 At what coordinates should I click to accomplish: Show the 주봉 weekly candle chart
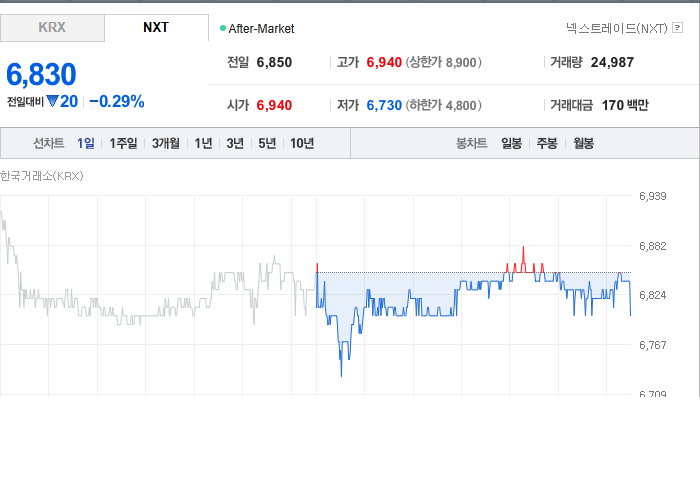pyautogui.click(x=547, y=143)
